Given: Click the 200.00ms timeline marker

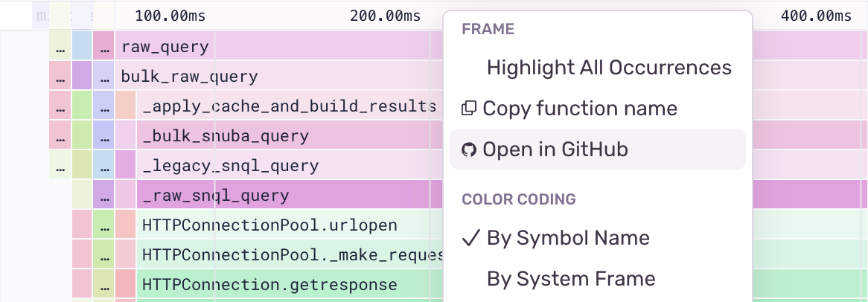Looking at the screenshot, I should [x=385, y=16].
